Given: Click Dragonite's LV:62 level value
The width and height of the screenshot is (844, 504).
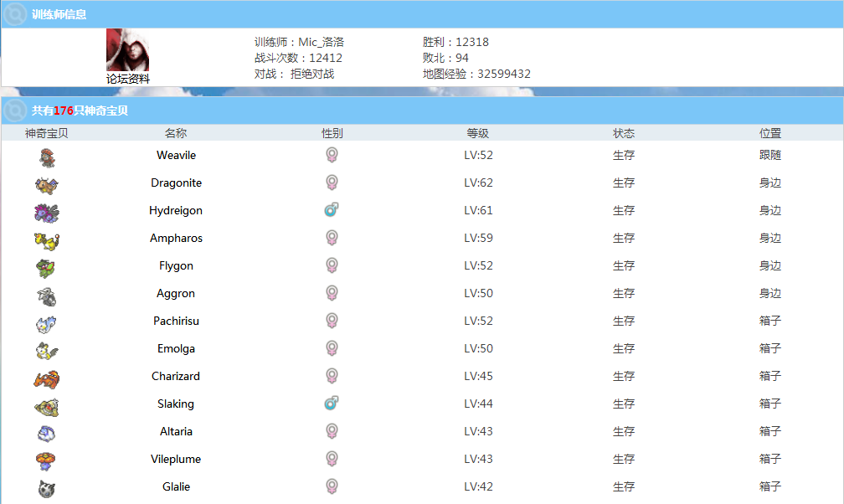Looking at the screenshot, I should click(x=479, y=183).
